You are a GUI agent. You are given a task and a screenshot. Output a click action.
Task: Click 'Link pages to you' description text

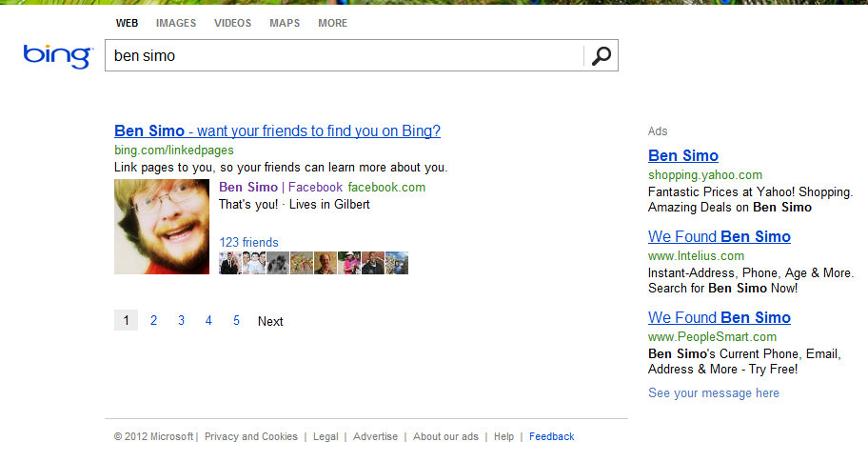pyautogui.click(x=281, y=168)
